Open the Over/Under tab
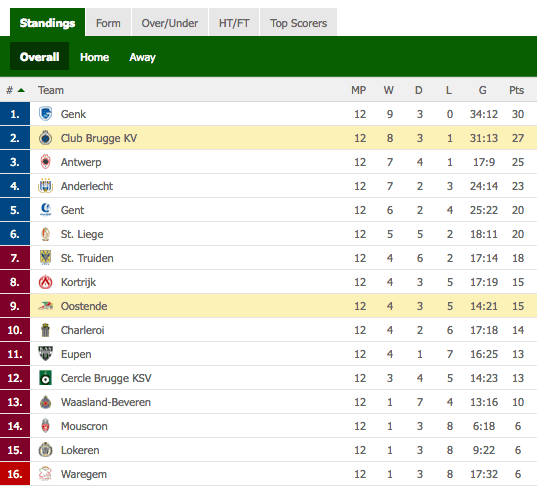Screen dimensions: 537x489 (x=170, y=23)
